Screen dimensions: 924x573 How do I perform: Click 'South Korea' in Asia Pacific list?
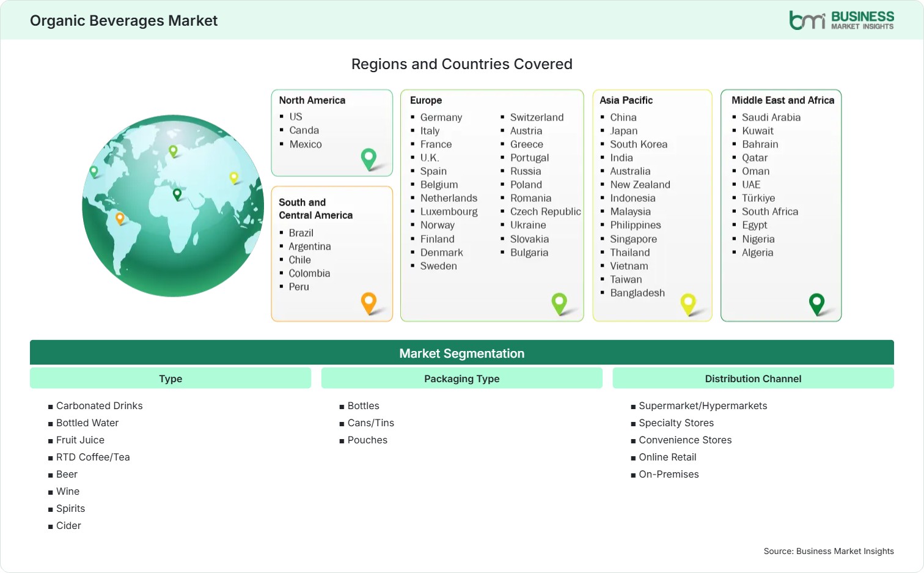tap(639, 144)
